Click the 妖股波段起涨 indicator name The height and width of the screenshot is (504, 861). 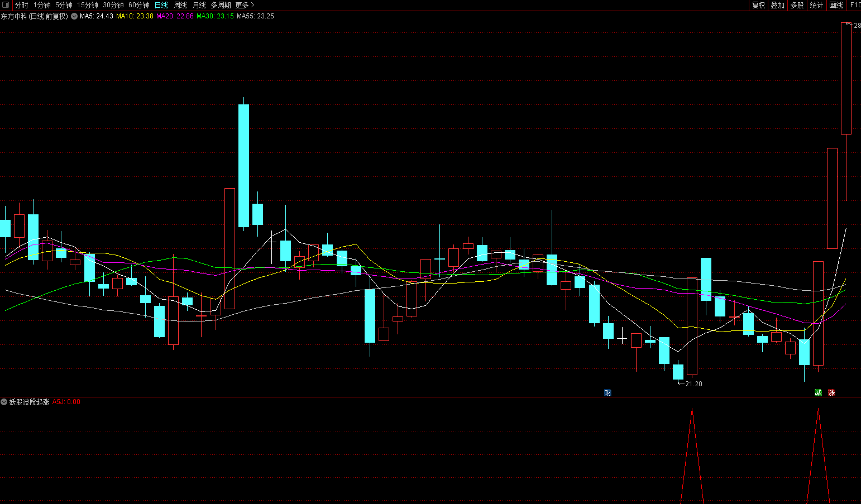point(29,402)
